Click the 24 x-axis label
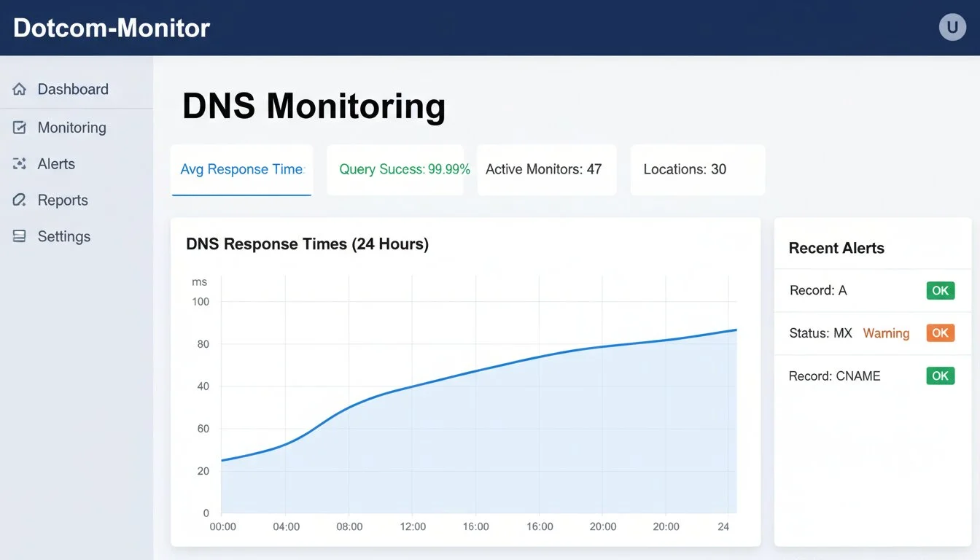Viewport: 980px width, 560px height. [x=723, y=526]
